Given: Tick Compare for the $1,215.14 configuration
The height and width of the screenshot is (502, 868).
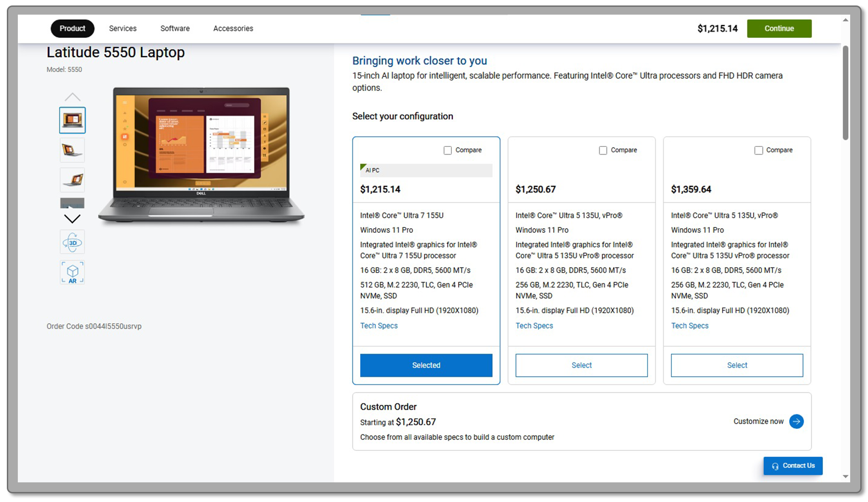Looking at the screenshot, I should (448, 150).
